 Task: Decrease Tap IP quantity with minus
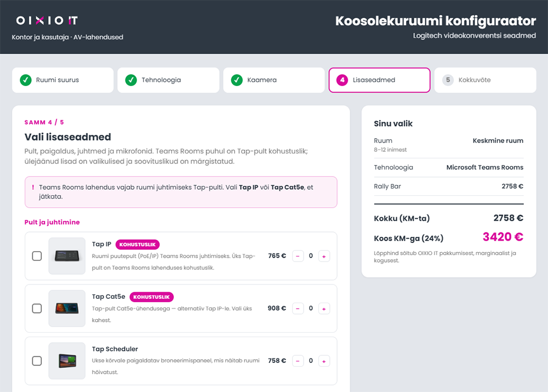298,257
